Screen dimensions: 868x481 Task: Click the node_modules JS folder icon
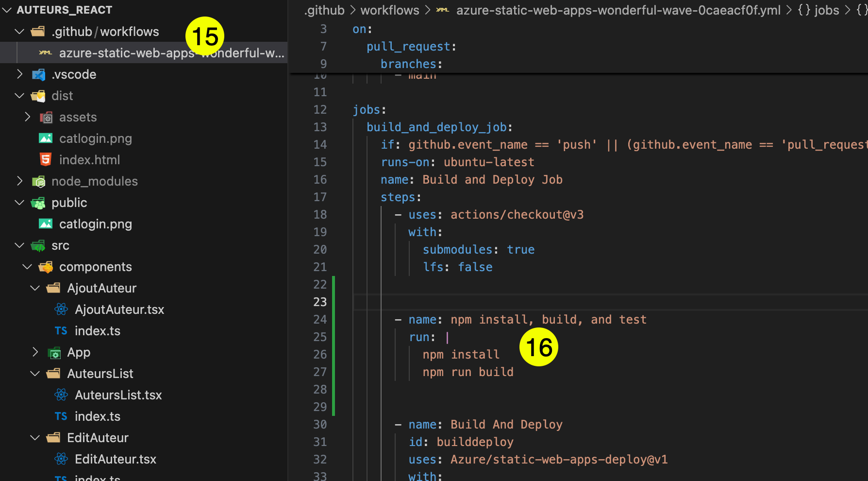pyautogui.click(x=39, y=181)
